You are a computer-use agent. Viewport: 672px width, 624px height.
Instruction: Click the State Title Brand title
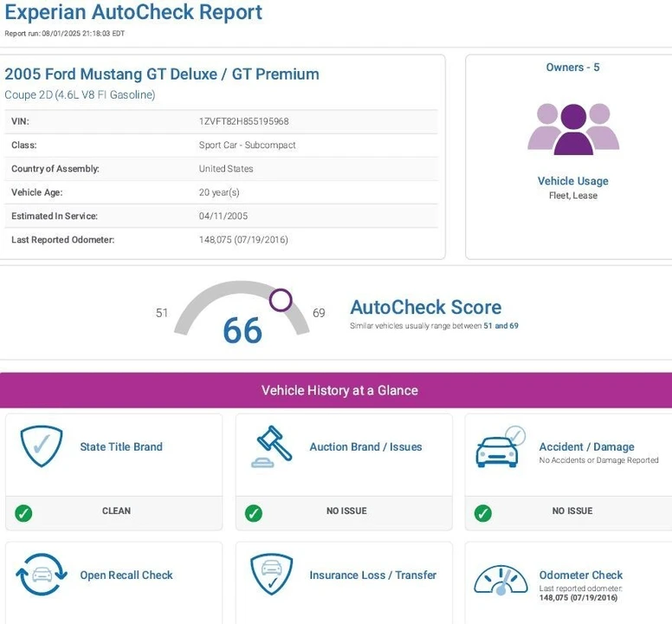point(121,446)
